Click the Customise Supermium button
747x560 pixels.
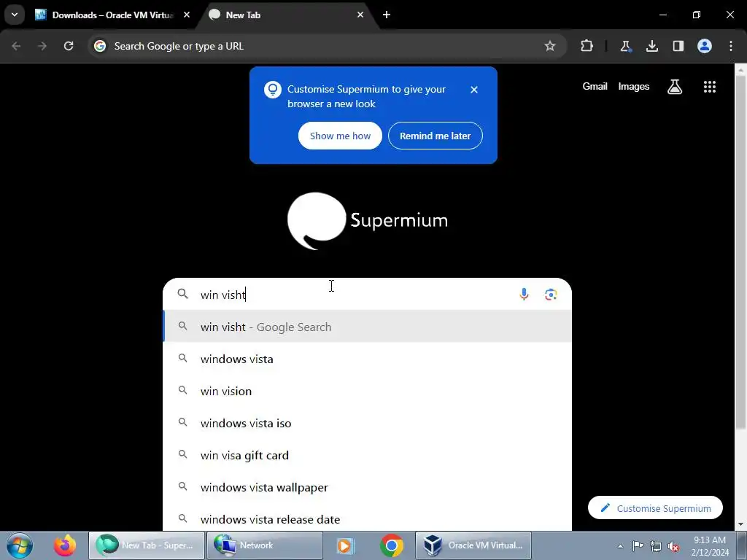coord(655,508)
